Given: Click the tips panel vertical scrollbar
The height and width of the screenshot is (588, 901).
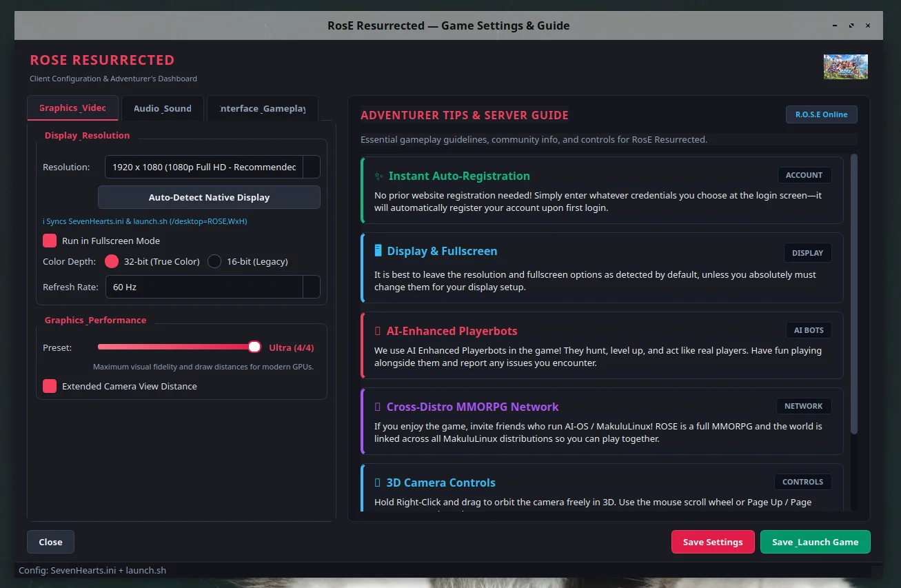Looking at the screenshot, I should pos(854,294).
